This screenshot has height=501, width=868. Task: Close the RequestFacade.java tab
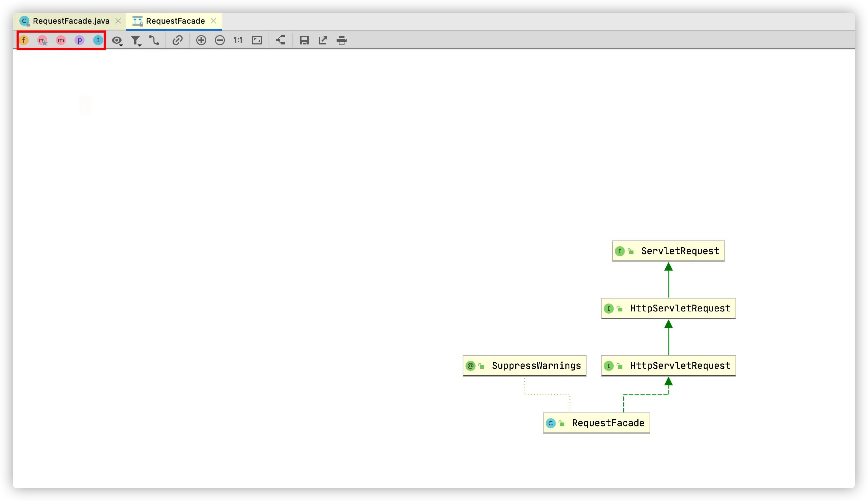pyautogui.click(x=118, y=21)
